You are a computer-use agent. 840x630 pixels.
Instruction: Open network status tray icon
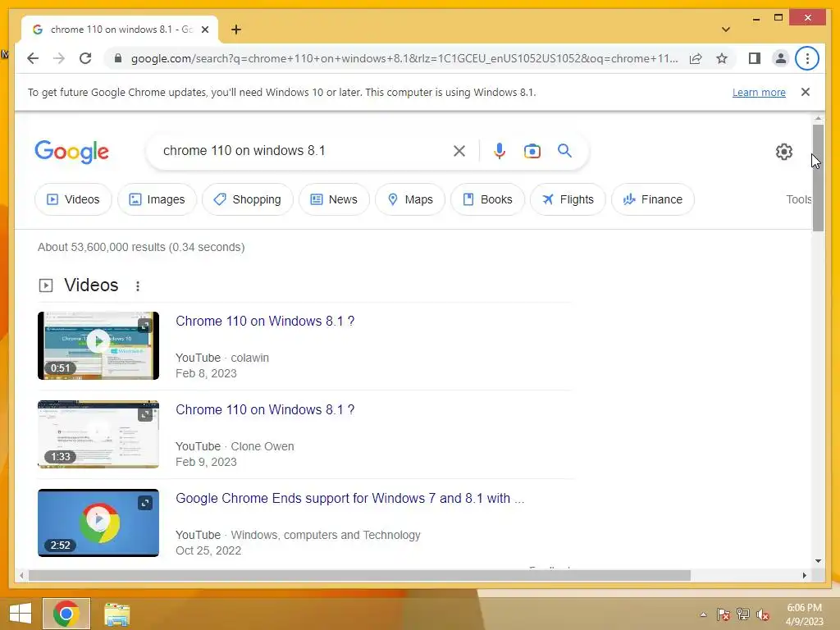pyautogui.click(x=743, y=614)
